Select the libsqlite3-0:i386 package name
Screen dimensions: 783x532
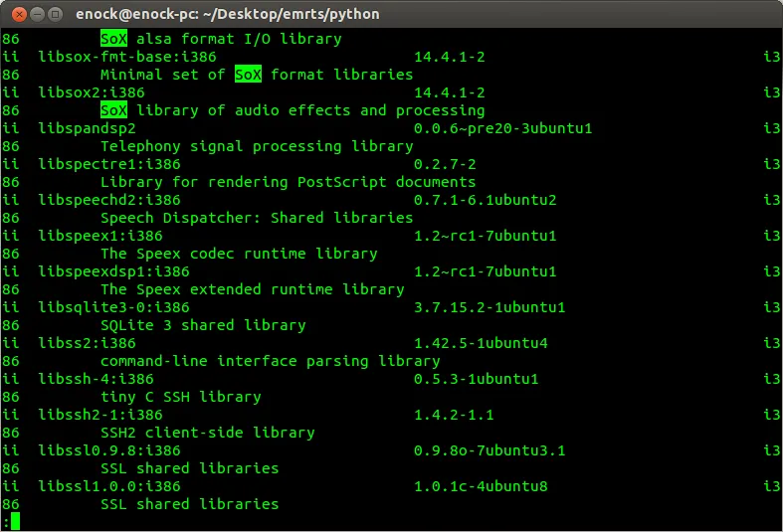tap(113, 307)
